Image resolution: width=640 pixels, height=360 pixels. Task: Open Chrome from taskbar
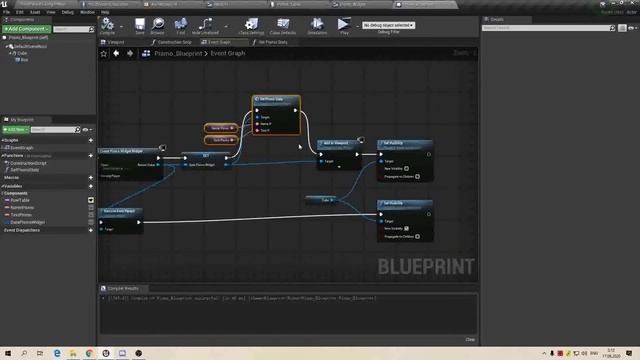[89, 353]
